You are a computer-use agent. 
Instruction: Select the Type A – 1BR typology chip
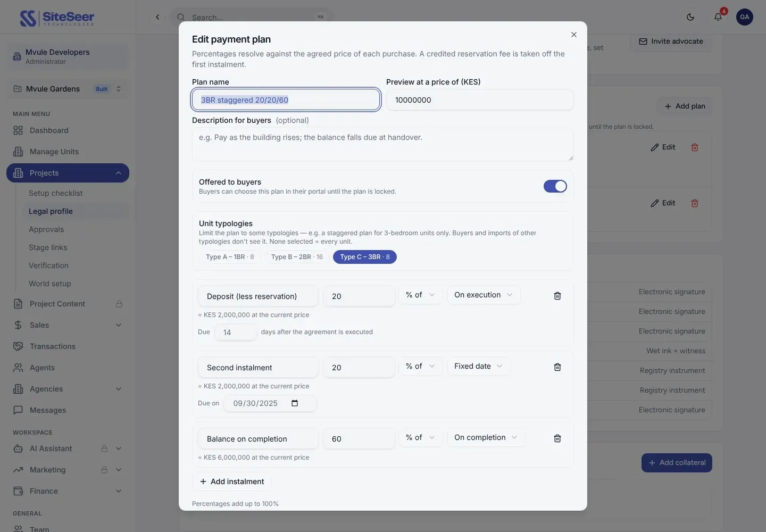(230, 257)
